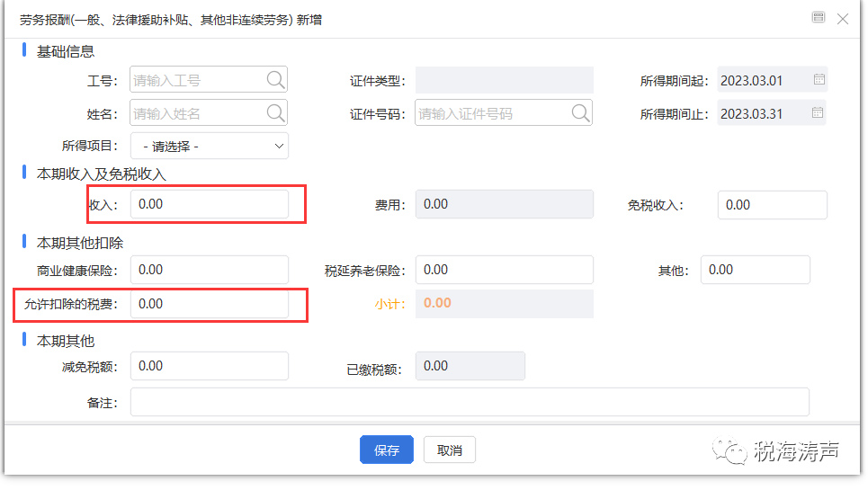Focus the 允许扣除的税费 field
Image resolution: width=868 pixels, height=490 pixels.
coord(210,304)
